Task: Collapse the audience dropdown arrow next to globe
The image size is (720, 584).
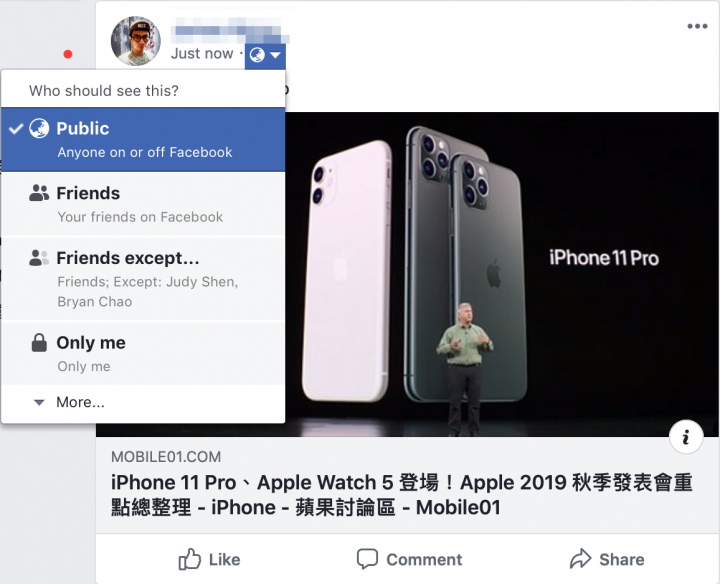Action: [275, 55]
